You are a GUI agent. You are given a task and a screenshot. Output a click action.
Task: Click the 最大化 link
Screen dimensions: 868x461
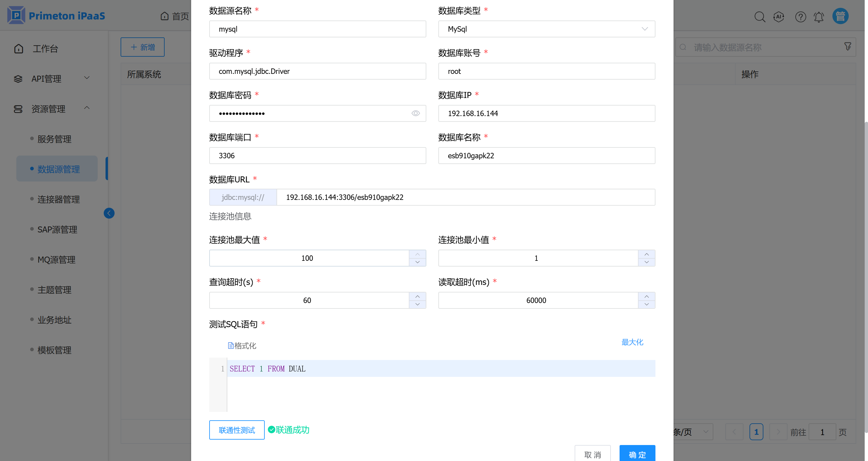pos(632,342)
